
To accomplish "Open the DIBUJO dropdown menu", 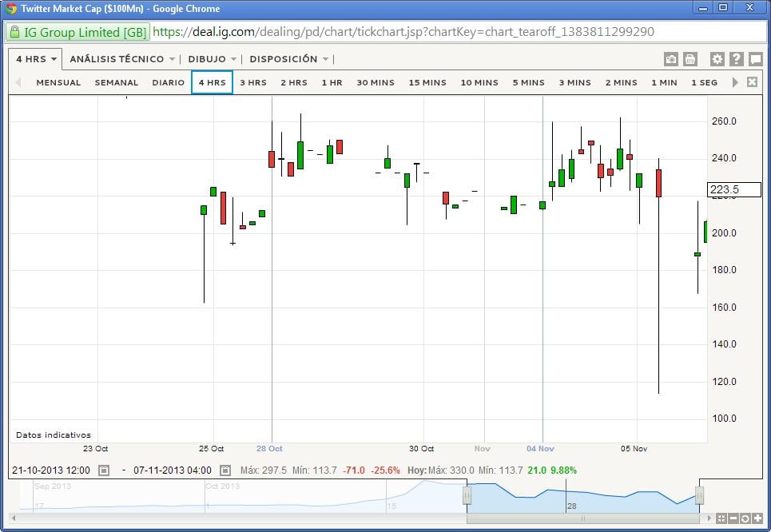I will point(212,59).
